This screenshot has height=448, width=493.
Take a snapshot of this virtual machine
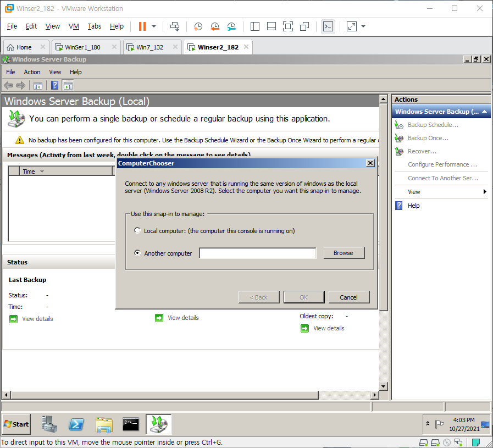coord(198,26)
